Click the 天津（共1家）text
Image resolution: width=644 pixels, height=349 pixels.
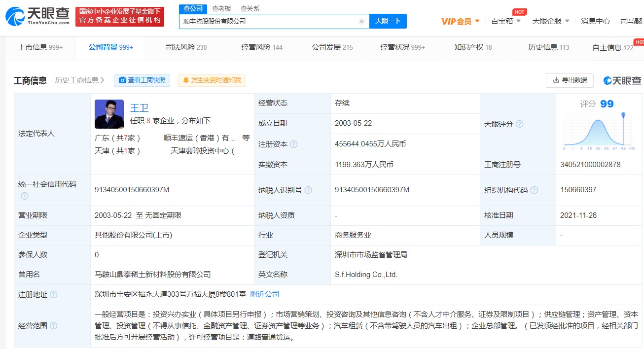pos(118,151)
